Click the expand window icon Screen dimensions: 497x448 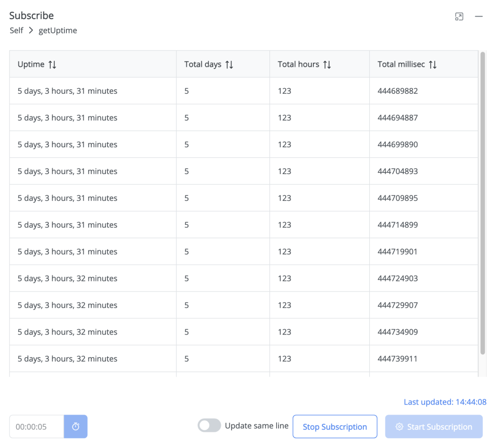pos(459,17)
